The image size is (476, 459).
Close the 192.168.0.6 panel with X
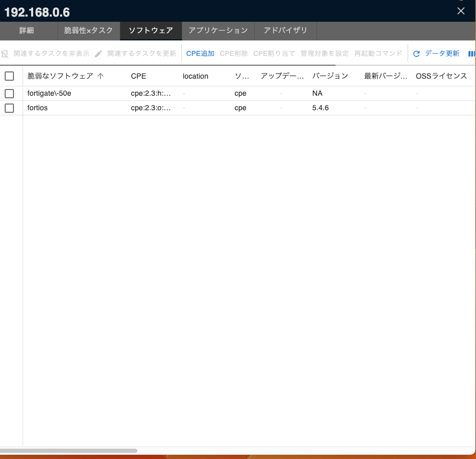[x=460, y=11]
